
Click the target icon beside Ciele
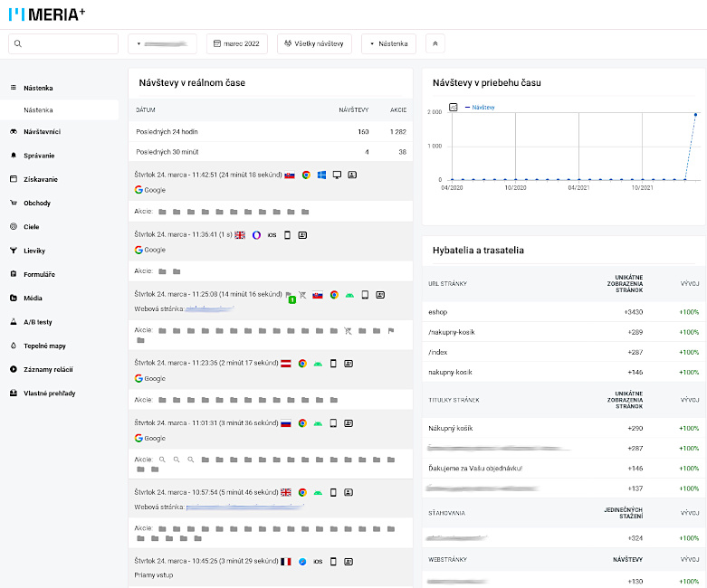click(x=14, y=227)
